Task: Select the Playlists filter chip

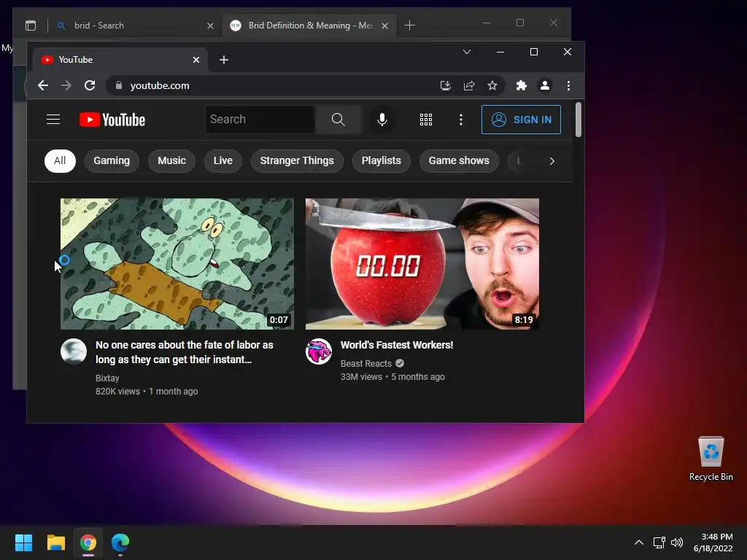Action: (381, 161)
